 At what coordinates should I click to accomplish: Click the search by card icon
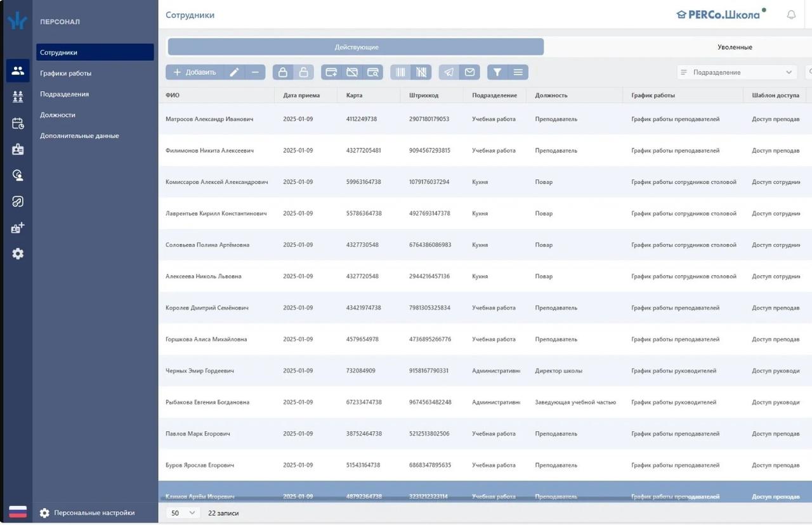(x=372, y=72)
